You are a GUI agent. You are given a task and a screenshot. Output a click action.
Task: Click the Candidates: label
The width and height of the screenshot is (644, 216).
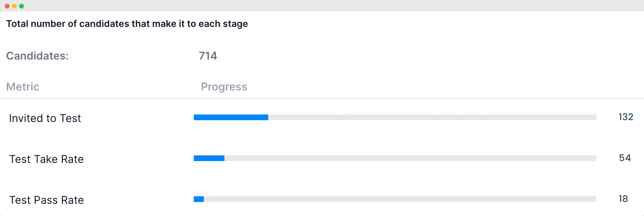37,56
